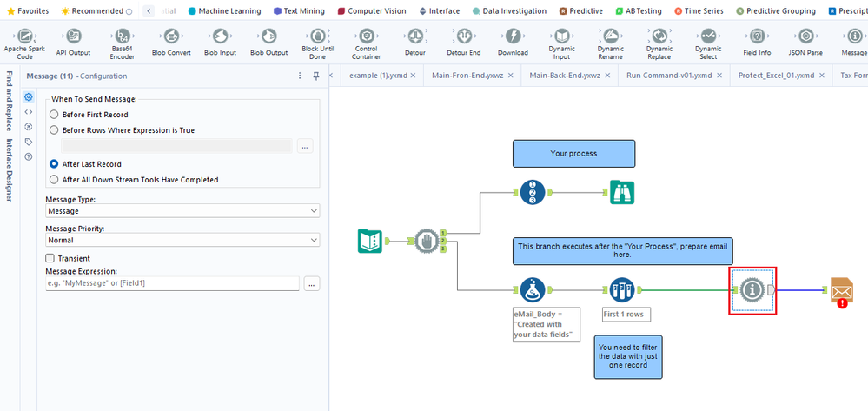The image size is (868, 411).
Task: Select the Detour tool icon
Action: (x=414, y=36)
